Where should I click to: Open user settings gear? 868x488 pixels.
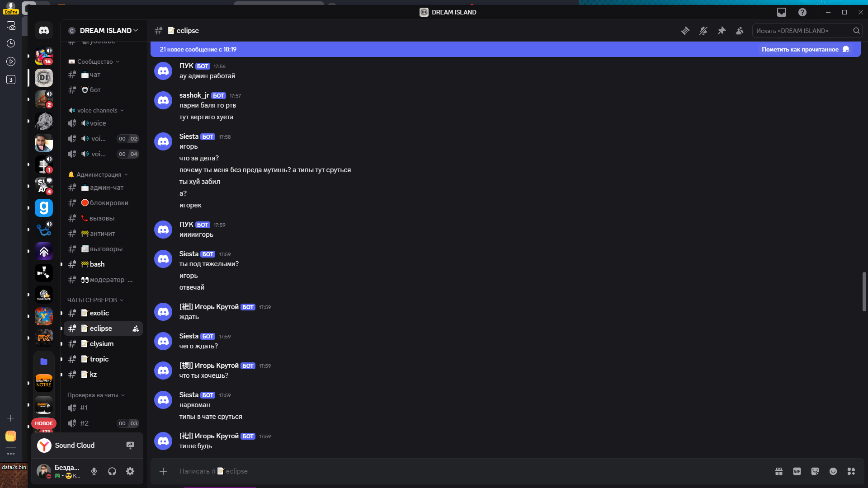[130, 471]
